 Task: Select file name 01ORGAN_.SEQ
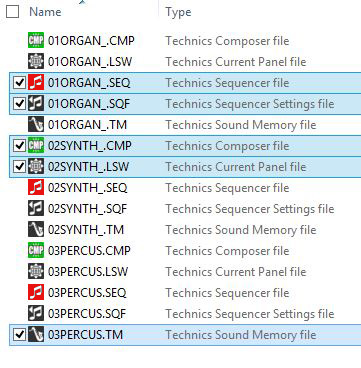point(89,83)
